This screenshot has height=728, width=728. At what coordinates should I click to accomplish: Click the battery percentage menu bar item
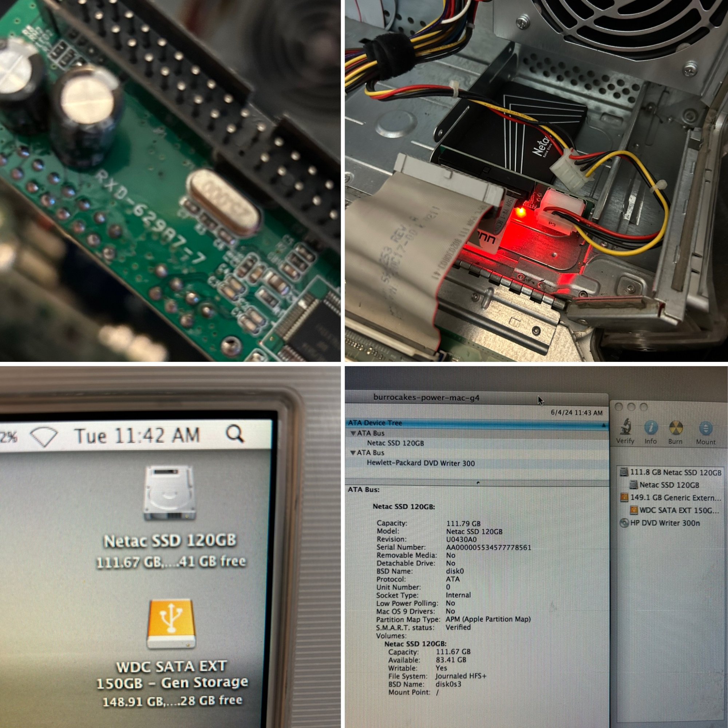8,437
